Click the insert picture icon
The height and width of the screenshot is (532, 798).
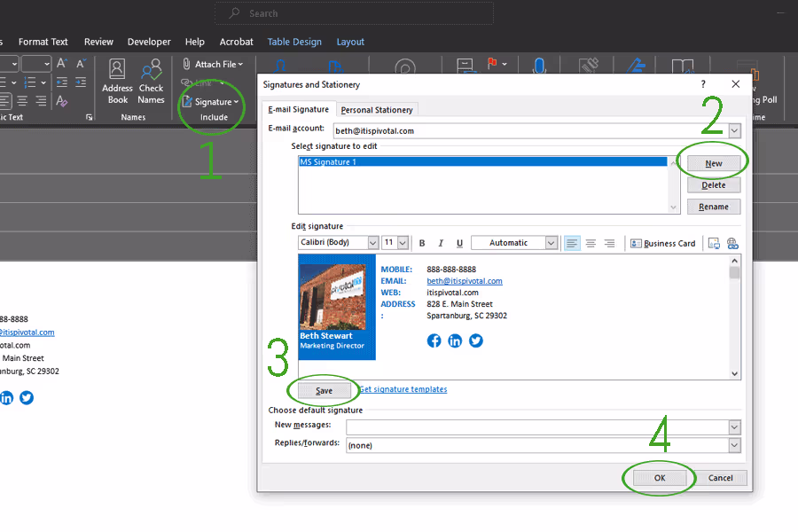(714, 243)
